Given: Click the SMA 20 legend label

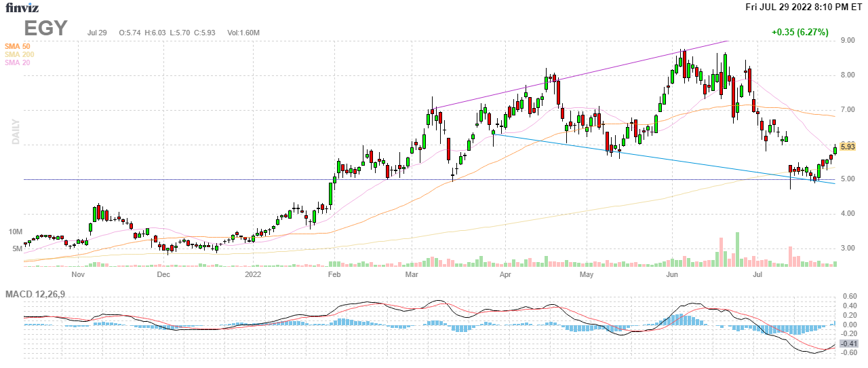Looking at the screenshot, I should pyautogui.click(x=17, y=62).
